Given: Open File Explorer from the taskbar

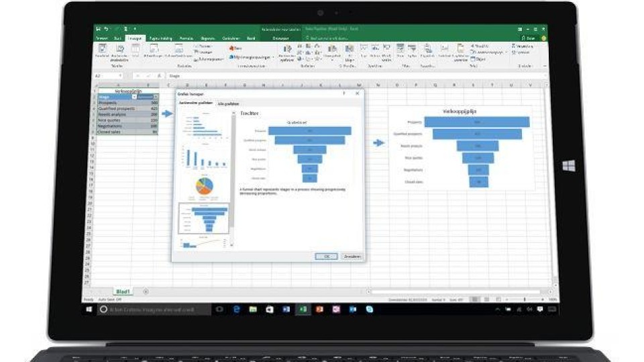Looking at the screenshot, I should click(x=253, y=310).
